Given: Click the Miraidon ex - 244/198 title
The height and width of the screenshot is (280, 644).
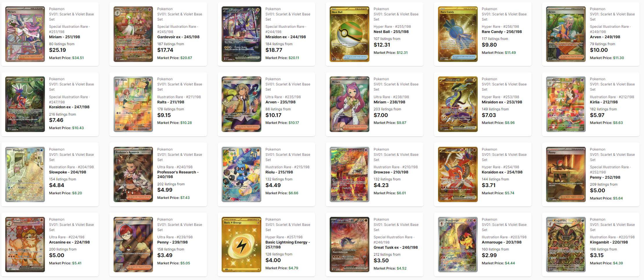Looking at the screenshot, I should 285,37.
